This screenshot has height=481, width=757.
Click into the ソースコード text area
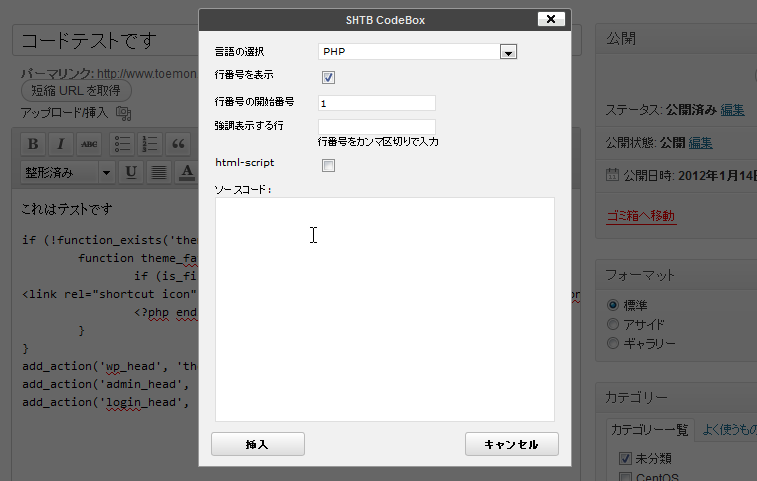click(385, 309)
